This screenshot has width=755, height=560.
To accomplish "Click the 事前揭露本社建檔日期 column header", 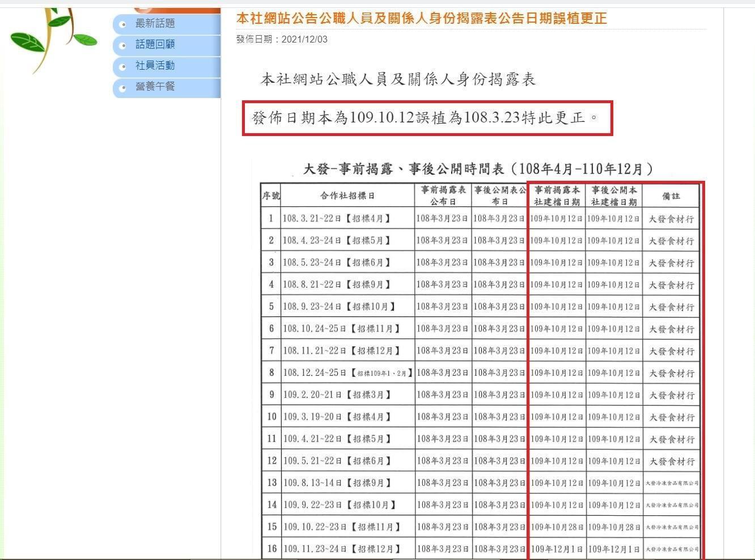I will pos(557,196).
